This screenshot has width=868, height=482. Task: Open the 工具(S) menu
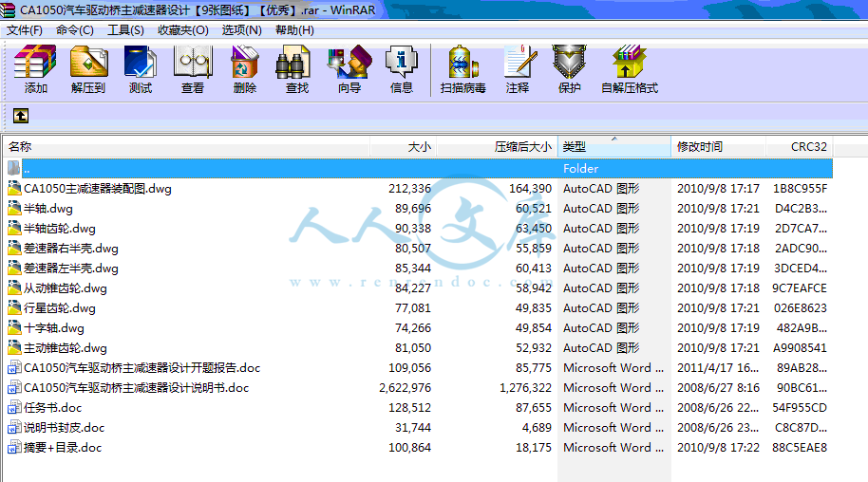[125, 29]
